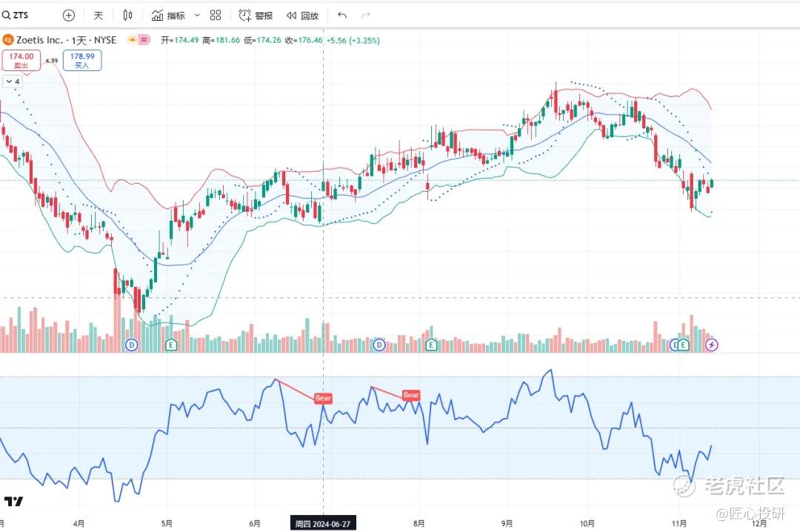Click the 174.00 卖出 sell button

pos(21,60)
